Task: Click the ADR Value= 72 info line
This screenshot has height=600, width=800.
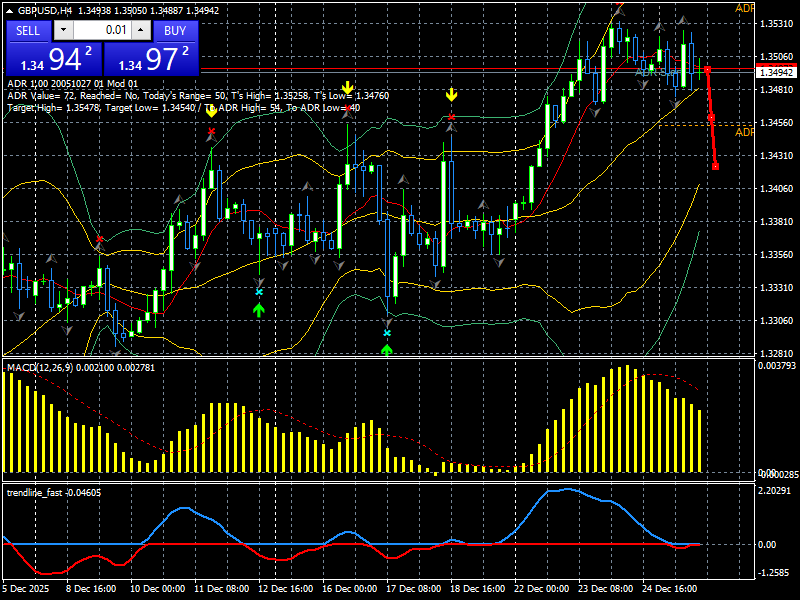Action: click(198, 95)
